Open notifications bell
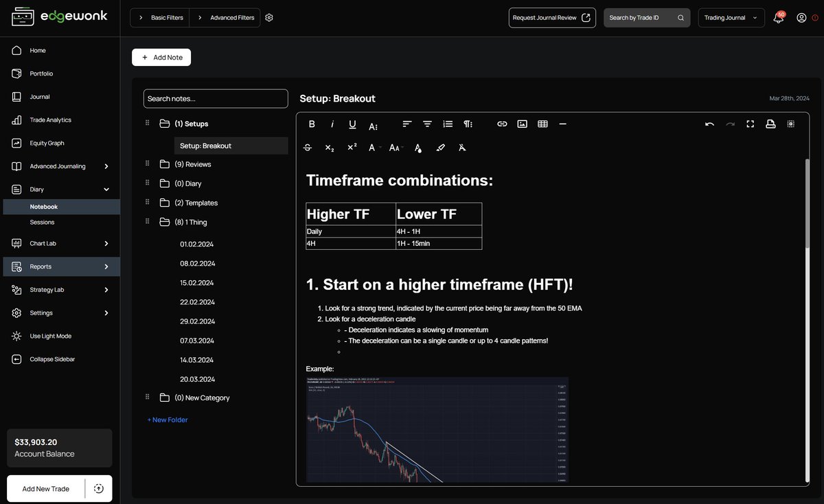The height and width of the screenshot is (504, 824). [779, 17]
